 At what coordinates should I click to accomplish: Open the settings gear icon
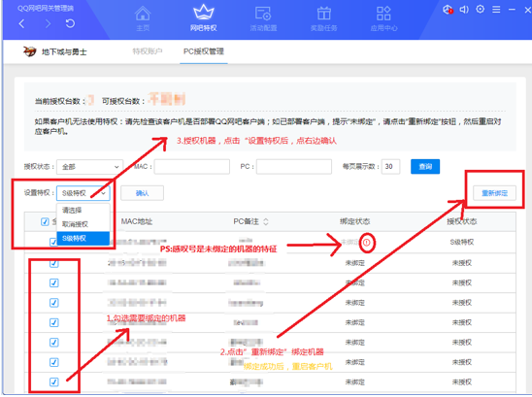click(481, 9)
